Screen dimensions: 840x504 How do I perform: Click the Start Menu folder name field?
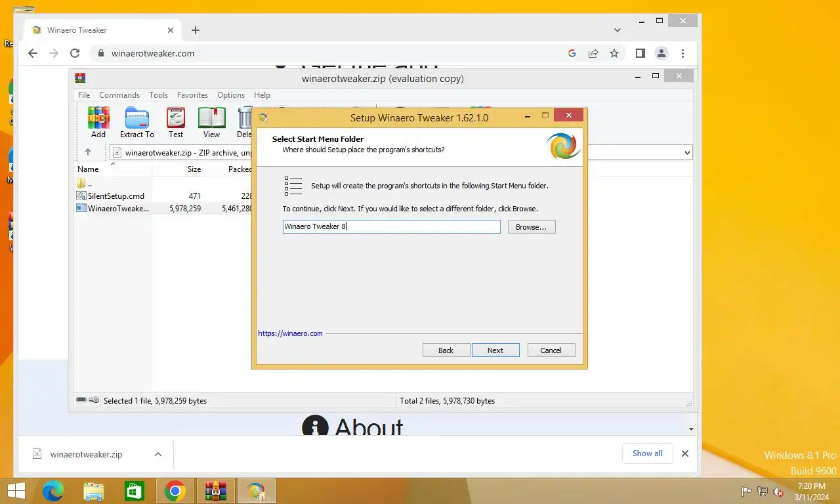pyautogui.click(x=391, y=226)
